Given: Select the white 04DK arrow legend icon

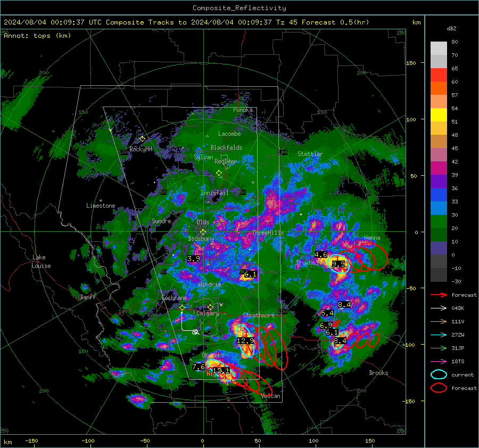Looking at the screenshot, I should point(439,308).
